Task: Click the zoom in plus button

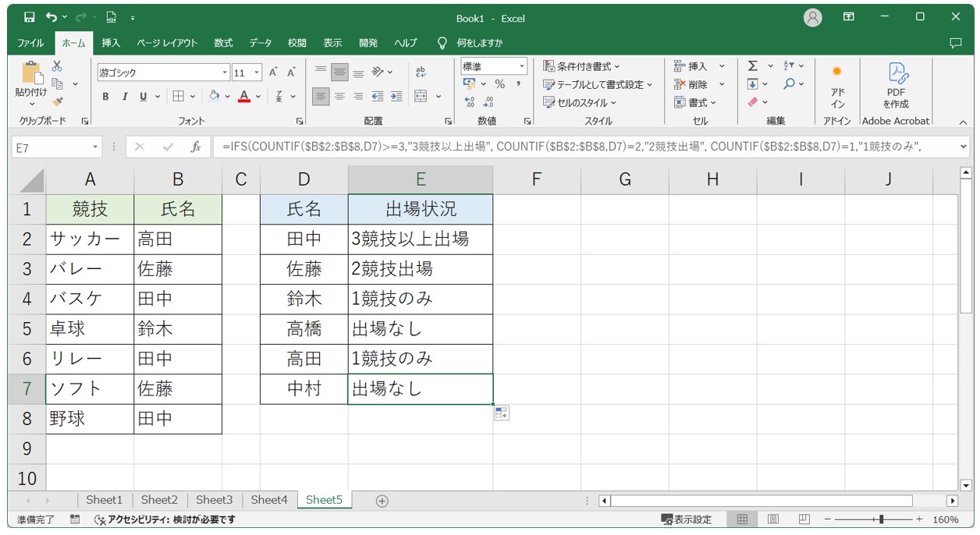Action: tap(919, 519)
